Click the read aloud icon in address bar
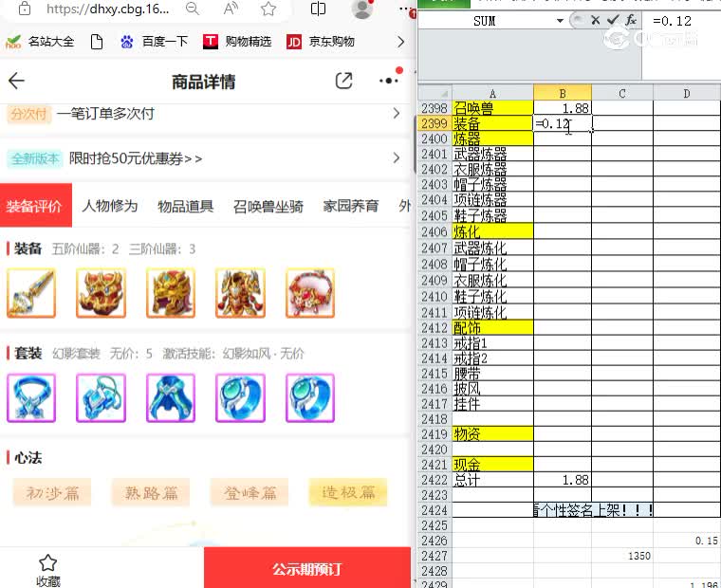The image size is (721, 588). coord(231,9)
